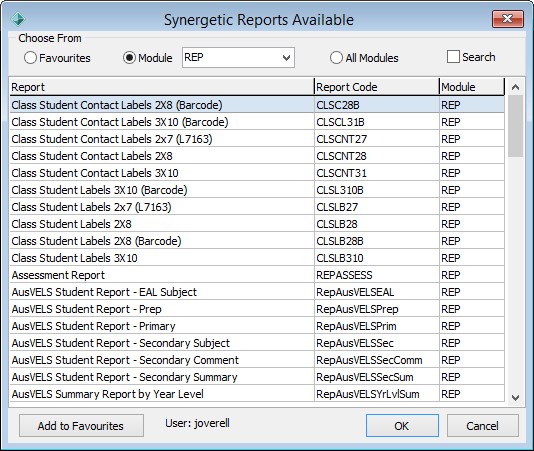Select Class Student Labels 2x7 (L7163) row
Viewport: 534px width, 451px height.
[x=257, y=207]
